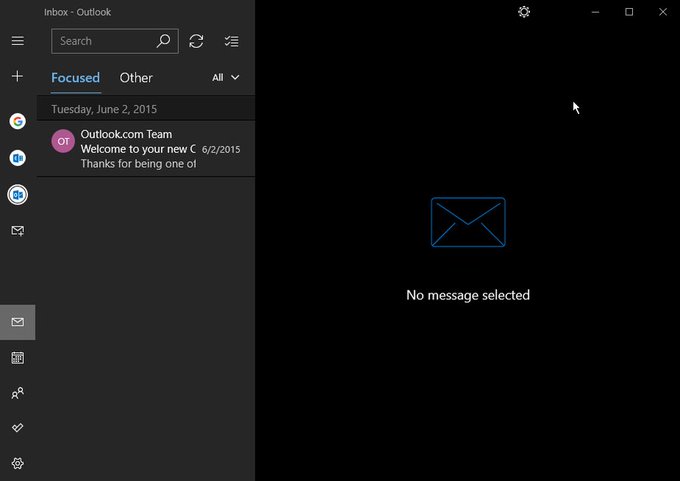This screenshot has height=481, width=680.
Task: Open the envelope-with-plus icon to add an account
Action: [x=18, y=231]
